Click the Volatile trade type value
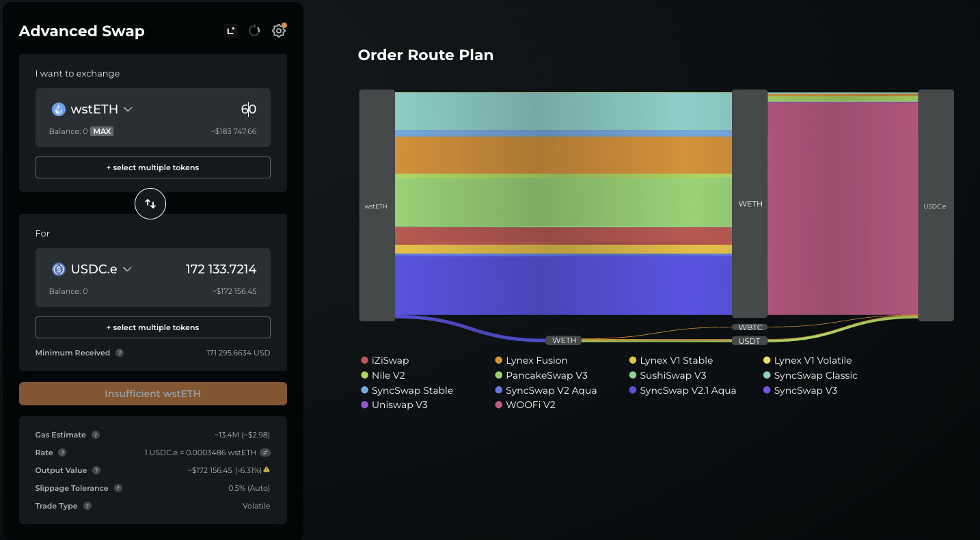 tap(256, 506)
